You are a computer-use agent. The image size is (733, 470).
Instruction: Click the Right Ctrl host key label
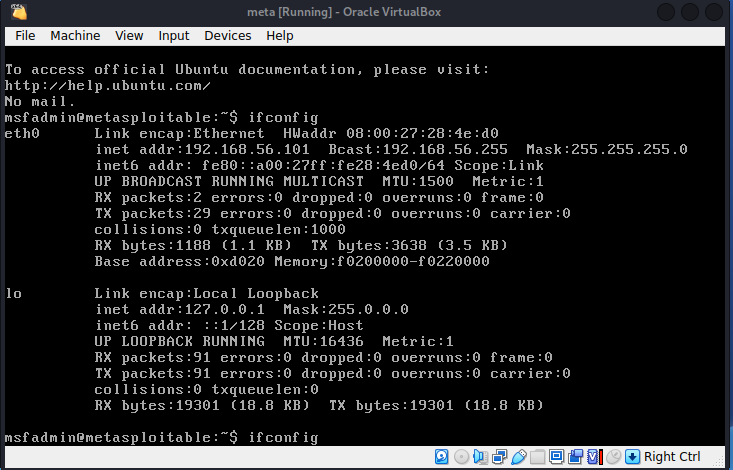672,456
